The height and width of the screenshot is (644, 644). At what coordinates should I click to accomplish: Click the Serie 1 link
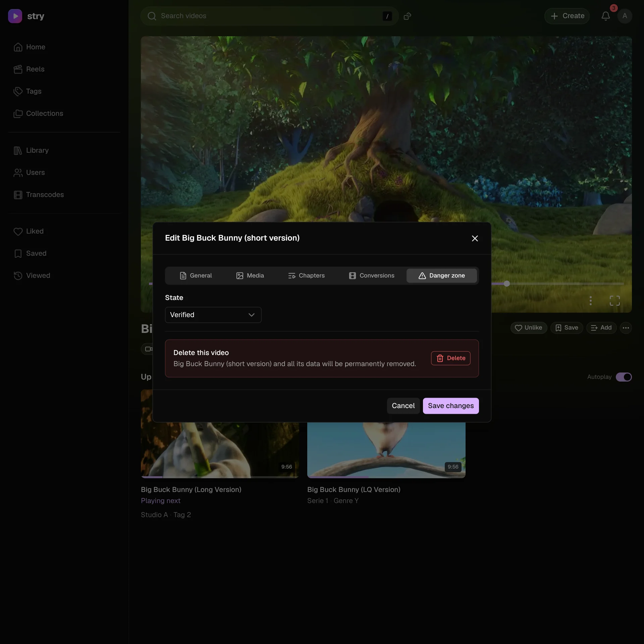point(318,501)
